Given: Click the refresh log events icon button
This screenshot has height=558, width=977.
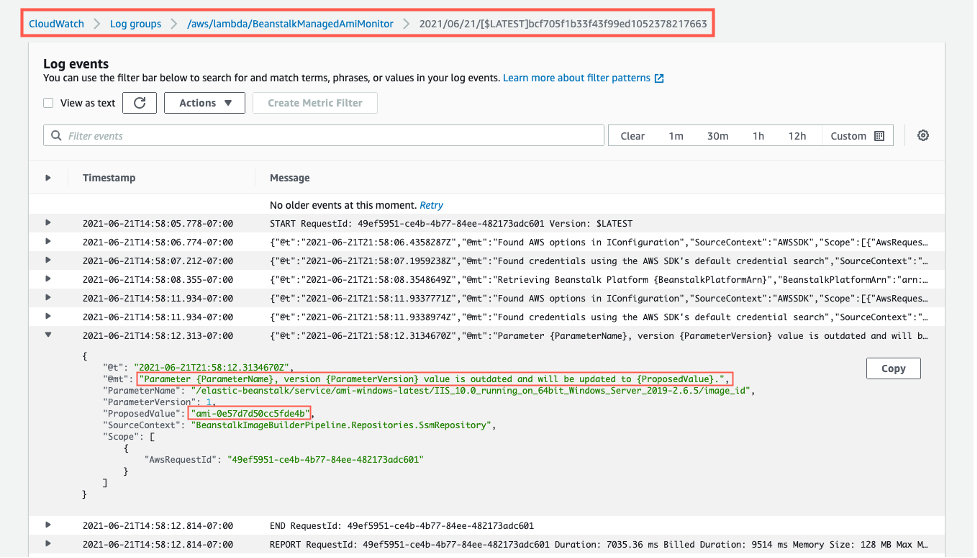Looking at the screenshot, I should [140, 103].
